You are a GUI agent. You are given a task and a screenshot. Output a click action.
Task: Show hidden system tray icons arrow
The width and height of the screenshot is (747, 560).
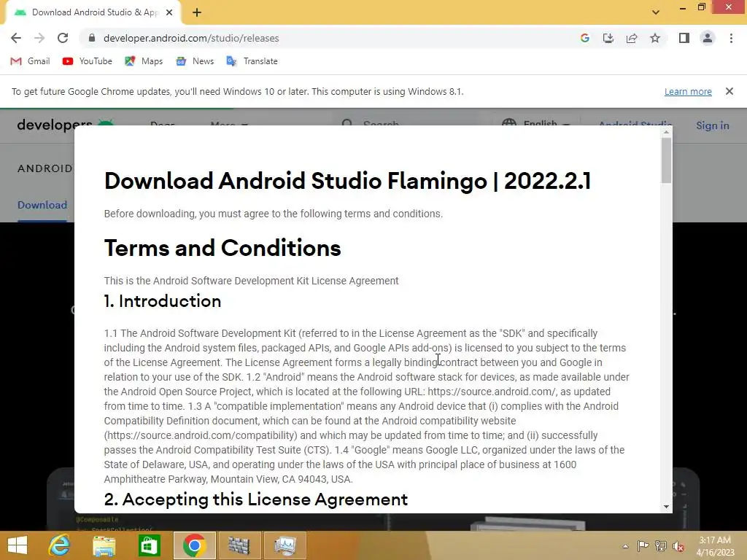(x=625, y=546)
